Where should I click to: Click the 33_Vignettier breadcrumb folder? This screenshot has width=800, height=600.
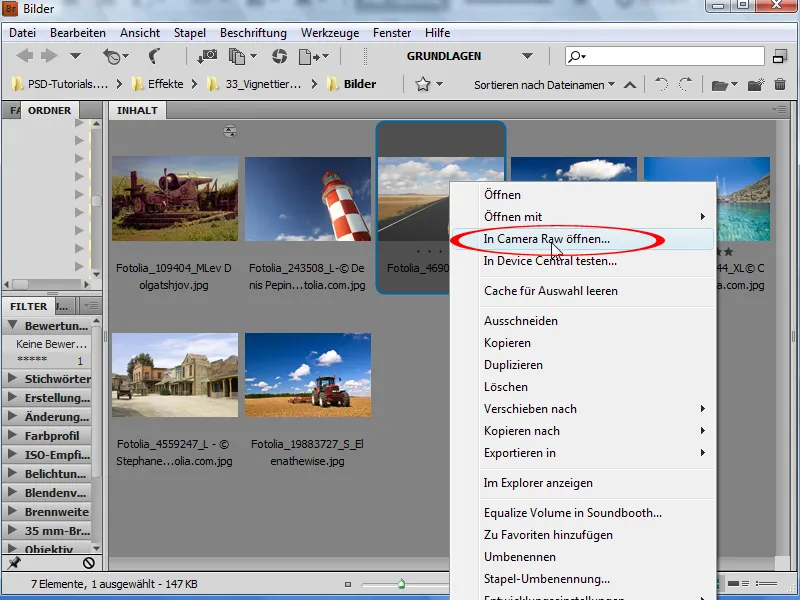(254, 84)
